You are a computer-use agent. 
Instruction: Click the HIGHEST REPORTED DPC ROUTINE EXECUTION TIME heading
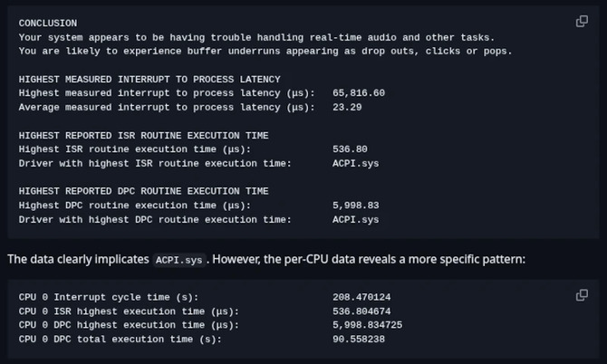(143, 192)
